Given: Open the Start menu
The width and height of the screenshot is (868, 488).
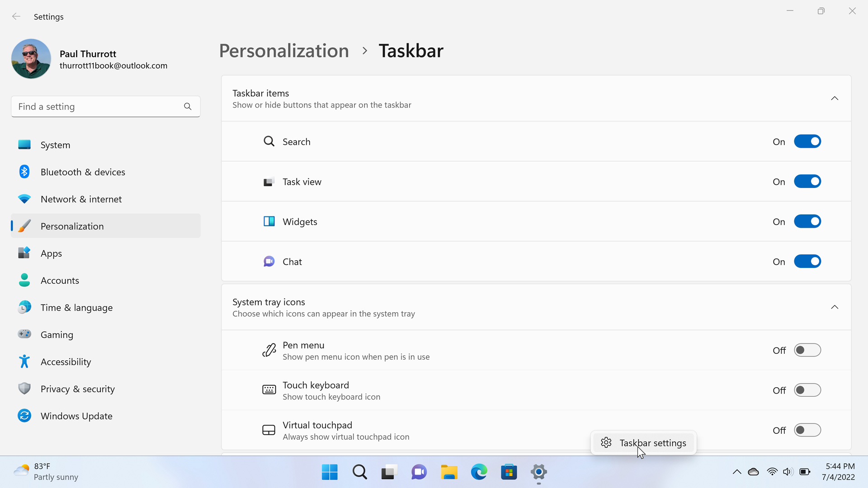Looking at the screenshot, I should click(330, 472).
